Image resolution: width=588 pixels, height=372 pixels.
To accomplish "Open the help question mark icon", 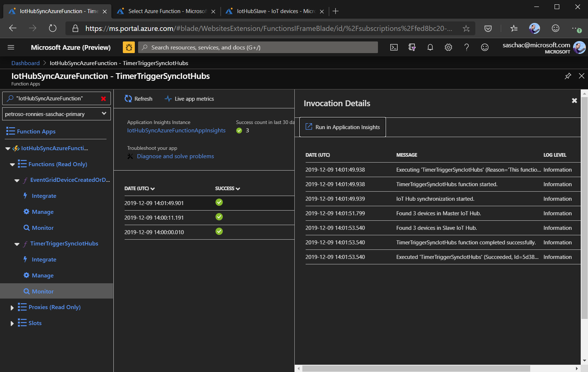I will 467,47.
